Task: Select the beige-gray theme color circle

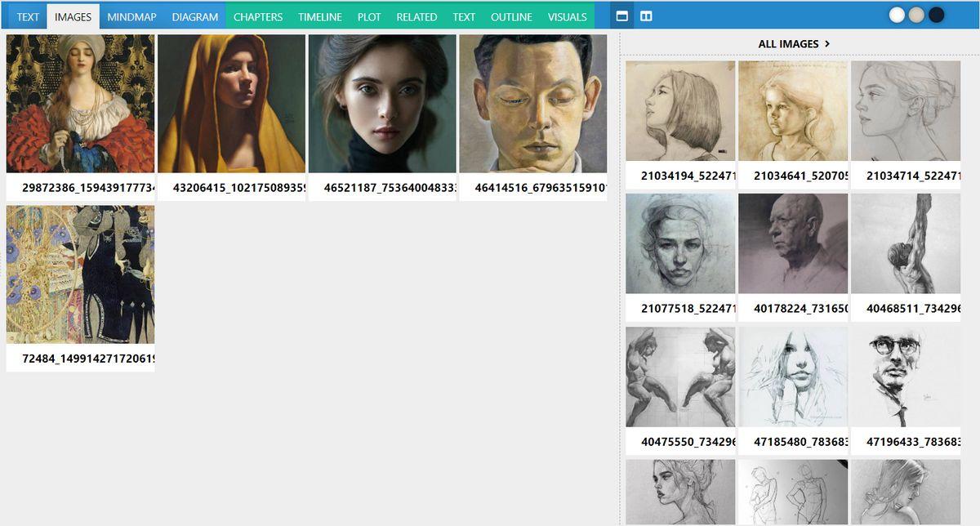Action: tap(916, 15)
